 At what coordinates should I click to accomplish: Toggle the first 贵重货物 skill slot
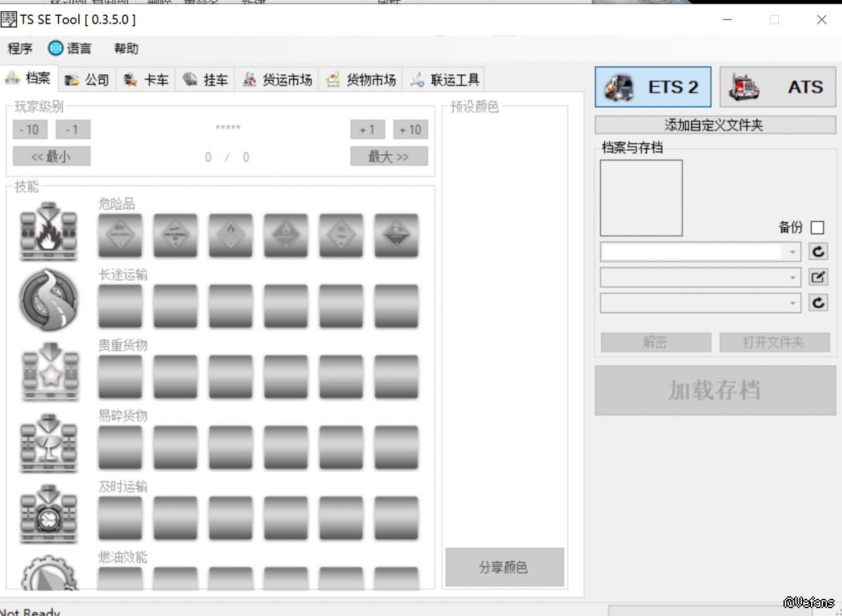[x=120, y=377]
